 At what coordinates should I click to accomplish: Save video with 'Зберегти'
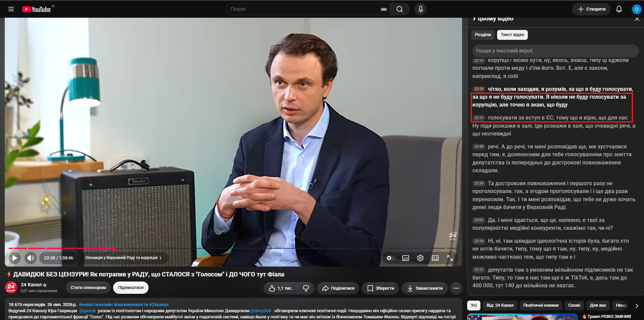[380, 288]
